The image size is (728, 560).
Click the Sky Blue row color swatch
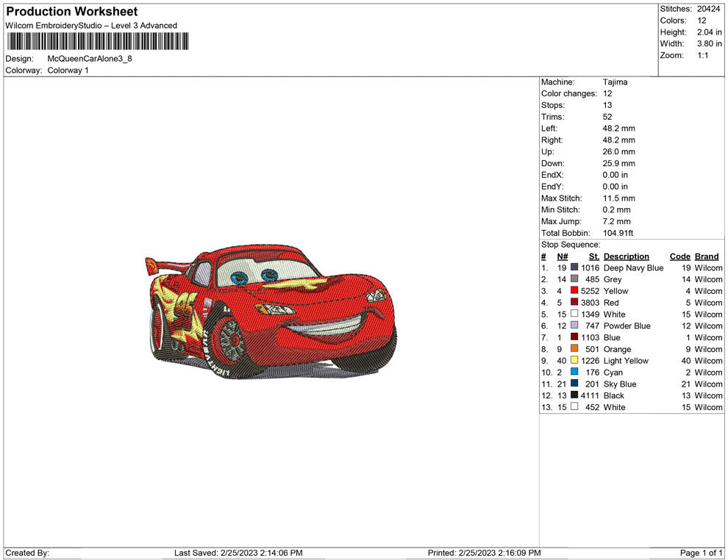point(574,383)
